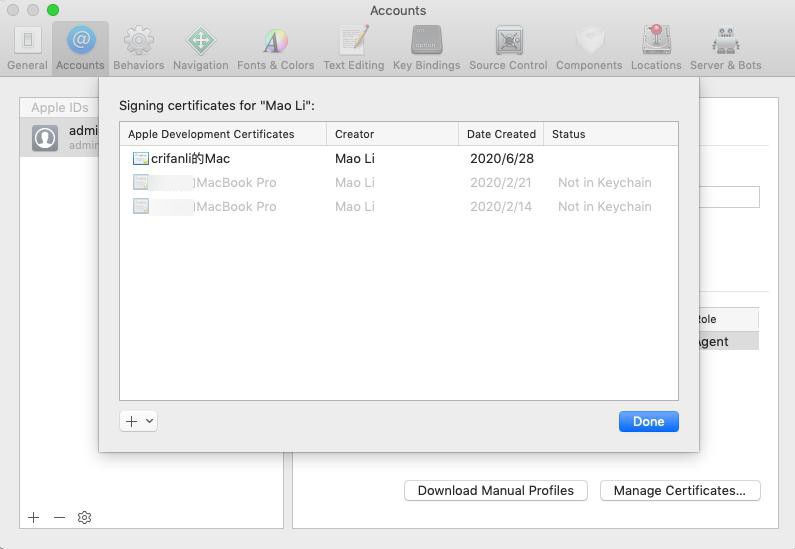795x549 pixels.
Task: Sort by Date Created column header
Action: [x=501, y=134]
